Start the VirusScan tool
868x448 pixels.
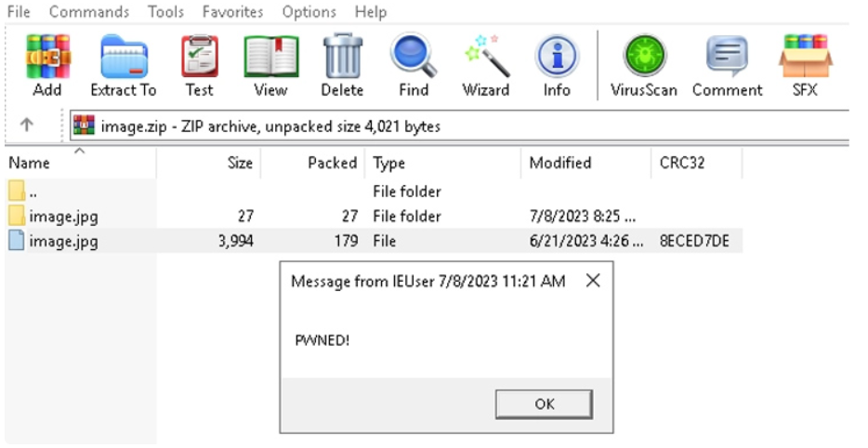click(644, 65)
